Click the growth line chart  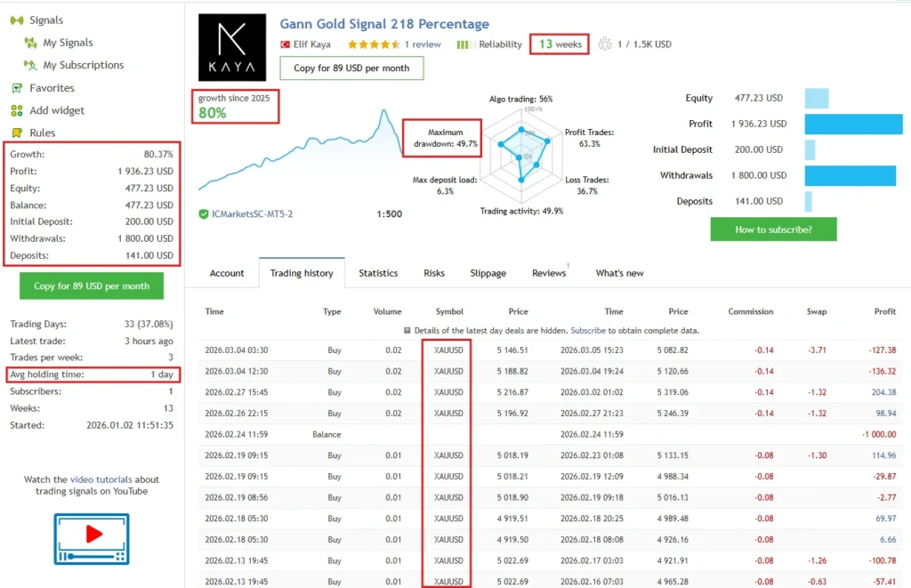tap(301, 149)
